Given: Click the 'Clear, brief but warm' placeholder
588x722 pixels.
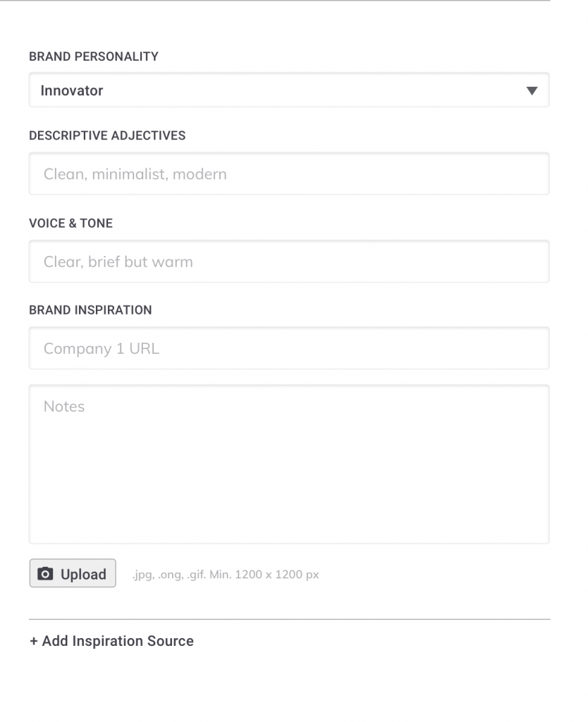Looking at the screenshot, I should tap(118, 262).
